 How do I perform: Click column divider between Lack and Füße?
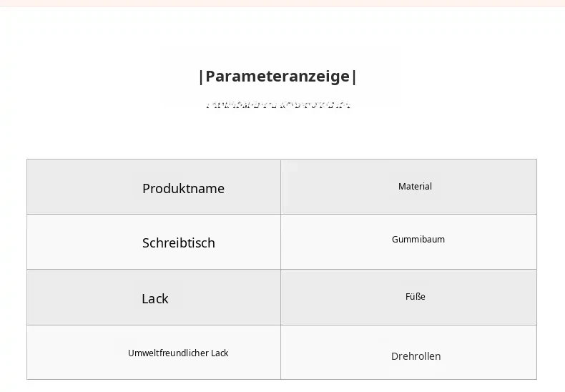280,298
